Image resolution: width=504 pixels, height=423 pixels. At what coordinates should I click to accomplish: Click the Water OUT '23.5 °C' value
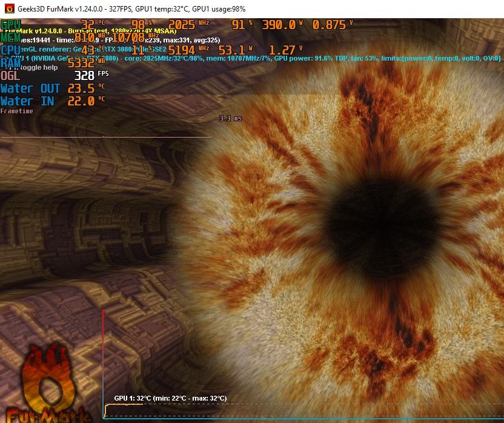point(87,88)
